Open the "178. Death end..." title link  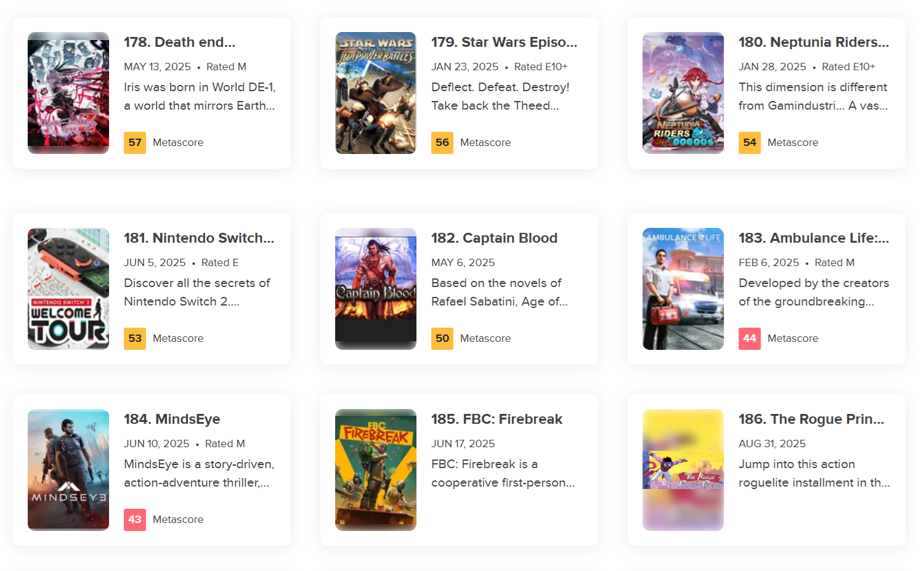(x=179, y=42)
